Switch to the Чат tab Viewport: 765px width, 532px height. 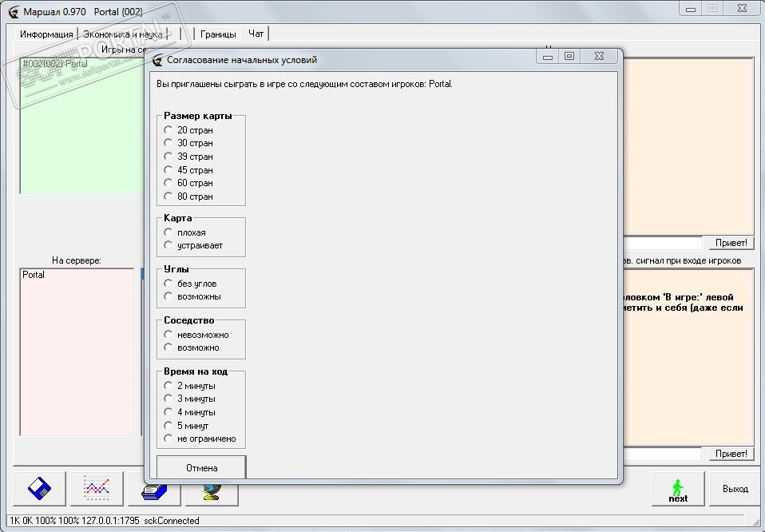click(x=256, y=34)
